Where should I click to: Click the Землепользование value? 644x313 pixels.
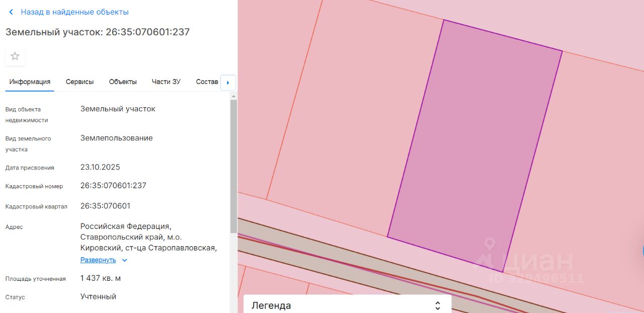pos(116,138)
